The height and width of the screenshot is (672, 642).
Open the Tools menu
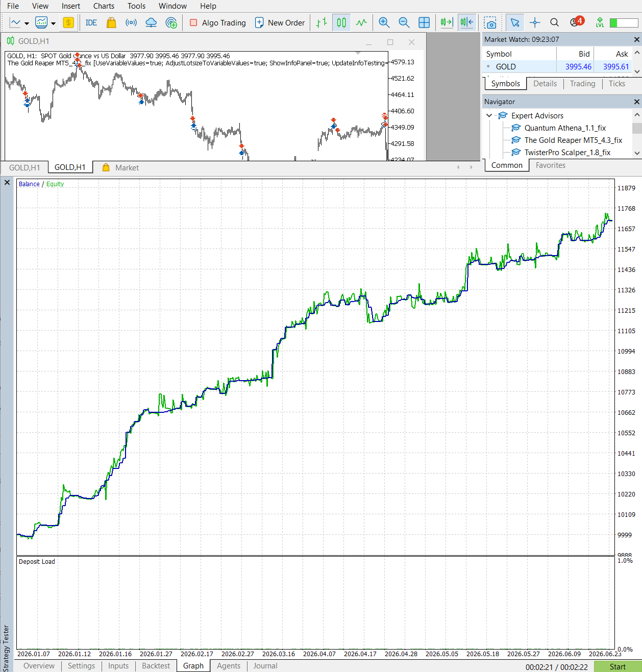click(136, 6)
